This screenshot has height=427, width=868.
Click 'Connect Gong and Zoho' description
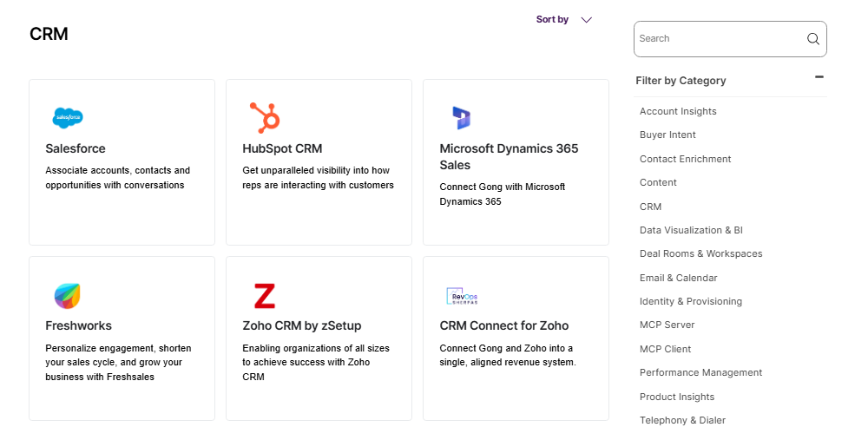pos(508,356)
